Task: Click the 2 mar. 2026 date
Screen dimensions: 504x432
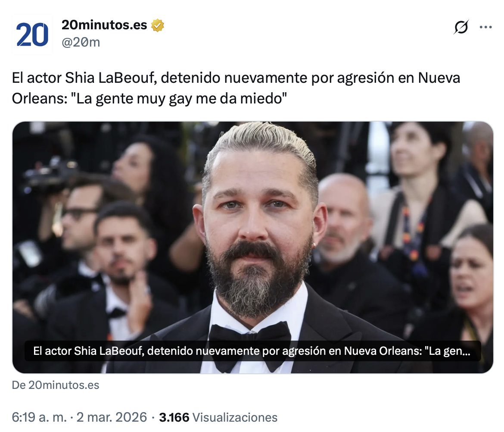Action: click(x=112, y=417)
